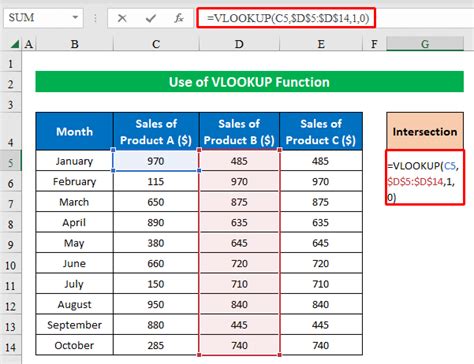474x364 pixels.
Task: Click Product A value 380 for May
Action: point(156,243)
